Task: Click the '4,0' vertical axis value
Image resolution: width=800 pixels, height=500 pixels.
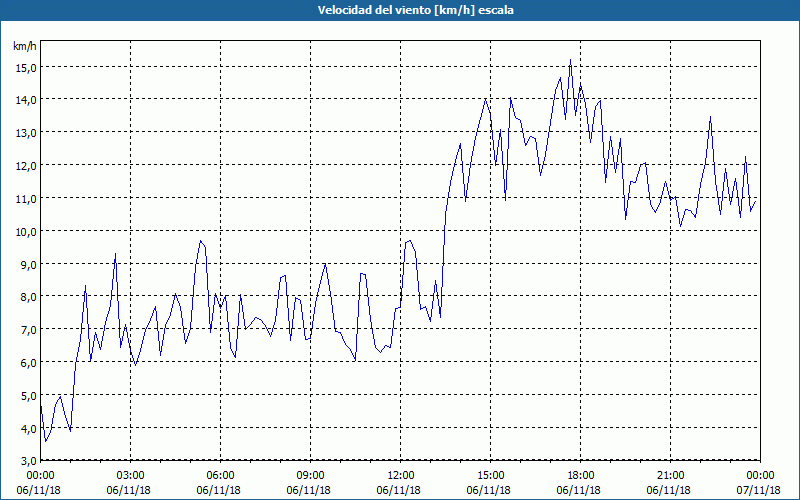Action: [x=28, y=429]
